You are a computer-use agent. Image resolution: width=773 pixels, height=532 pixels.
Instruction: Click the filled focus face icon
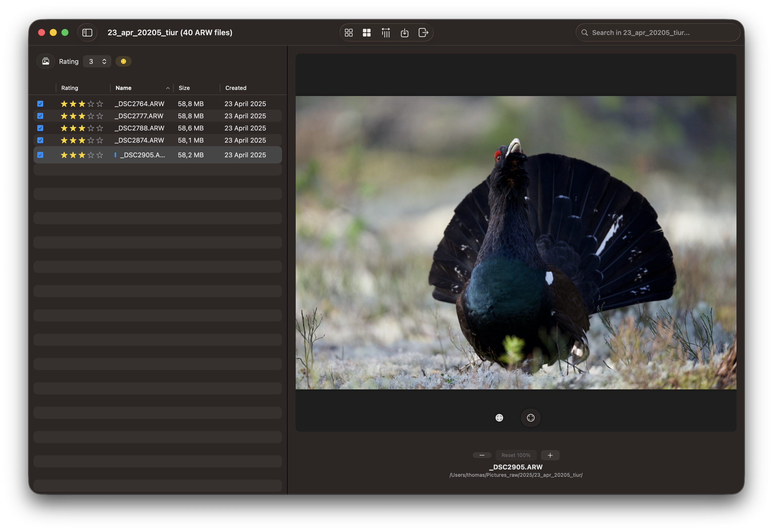[x=499, y=418]
